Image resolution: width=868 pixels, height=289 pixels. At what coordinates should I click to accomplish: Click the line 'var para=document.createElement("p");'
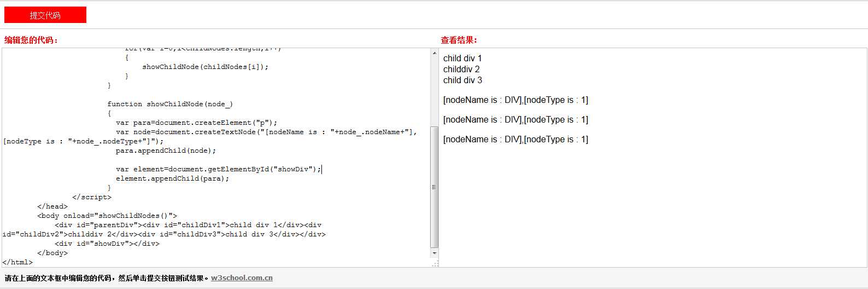point(197,123)
